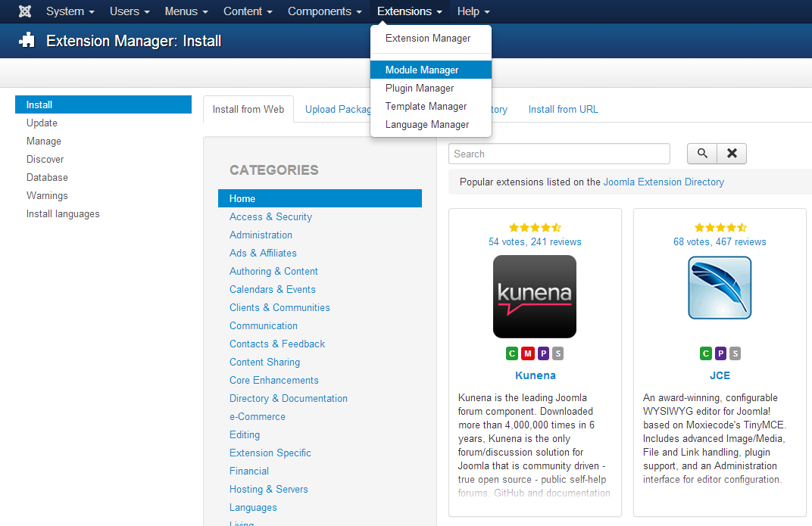Click Kunena's purple P plugin badge
The image size is (812, 526).
point(543,353)
